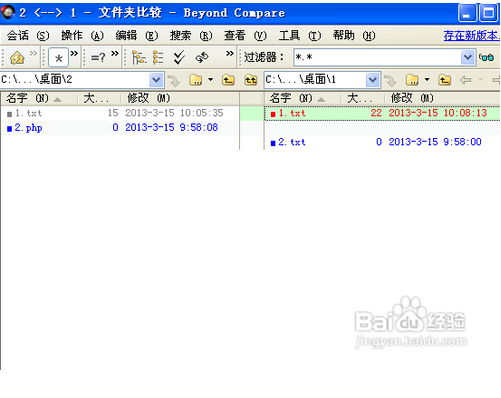This screenshot has width=501, height=398.
Task: Click the right pane up one level icon
Action: pyautogui.click(x=445, y=80)
